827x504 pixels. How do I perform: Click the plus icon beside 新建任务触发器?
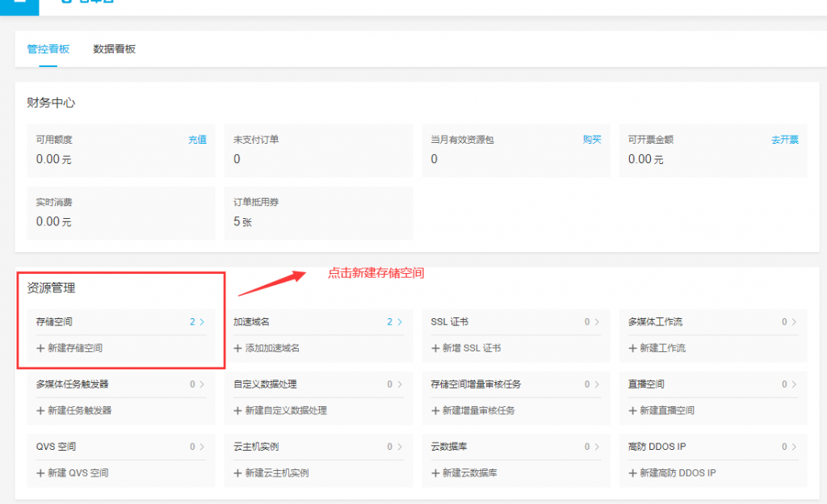[40, 410]
